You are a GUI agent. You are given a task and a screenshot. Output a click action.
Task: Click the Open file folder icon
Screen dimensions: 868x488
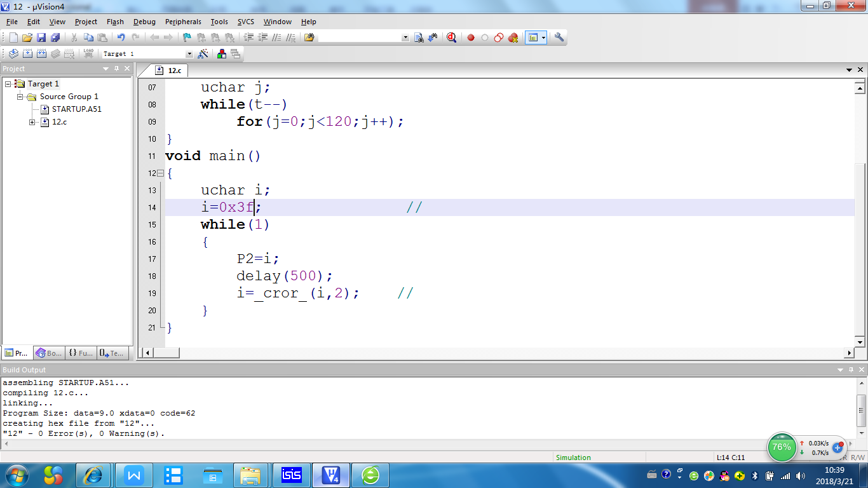click(27, 37)
